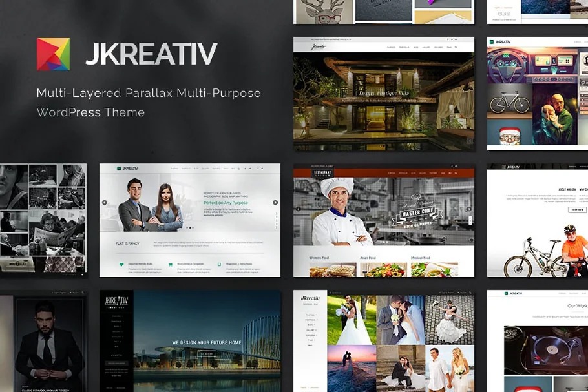Select 'Asian Food' section in restaurant demo
The height and width of the screenshot is (392, 588).
click(x=369, y=258)
